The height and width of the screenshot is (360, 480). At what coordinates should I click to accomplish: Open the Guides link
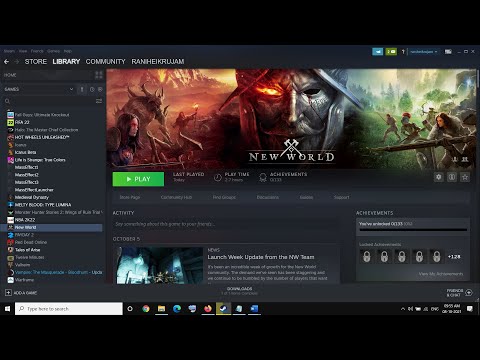pyautogui.click(x=306, y=197)
